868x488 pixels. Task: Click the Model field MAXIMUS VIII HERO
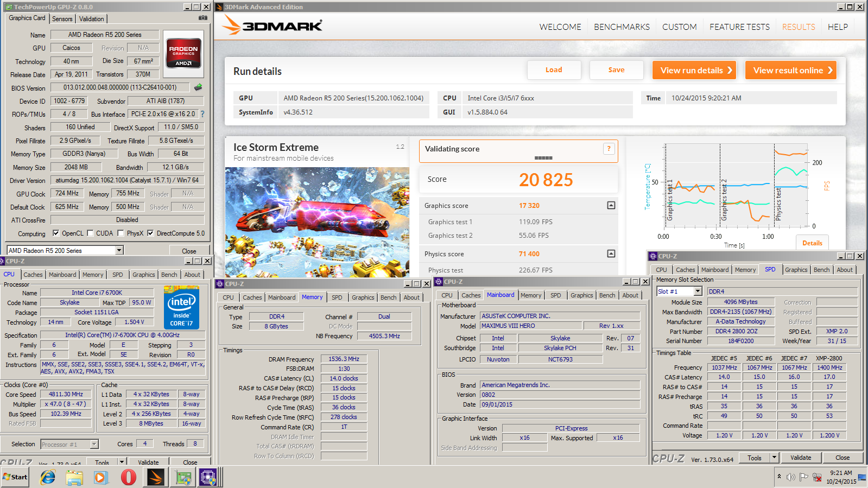click(x=531, y=326)
